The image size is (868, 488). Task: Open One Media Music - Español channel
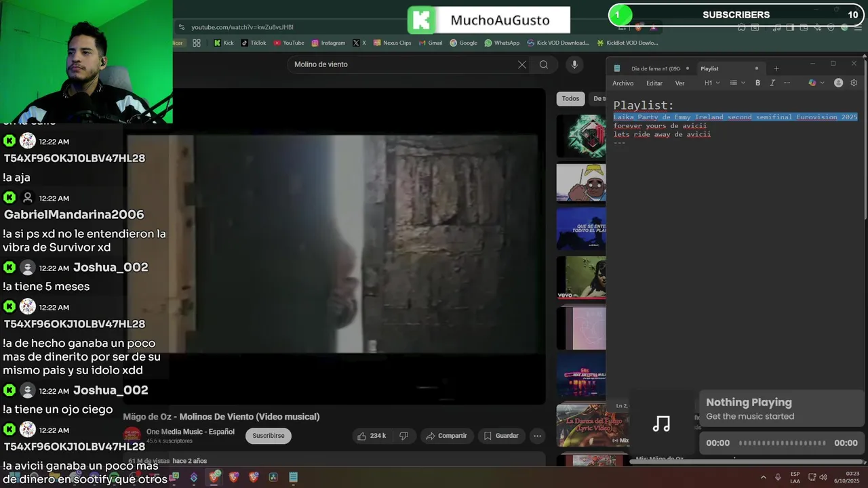click(191, 432)
